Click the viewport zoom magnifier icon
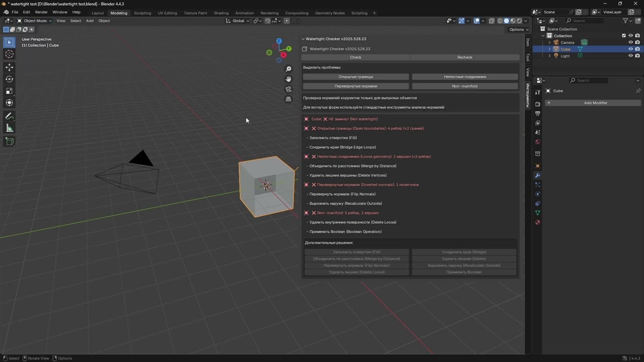The width and height of the screenshot is (644, 362). pyautogui.click(x=288, y=69)
